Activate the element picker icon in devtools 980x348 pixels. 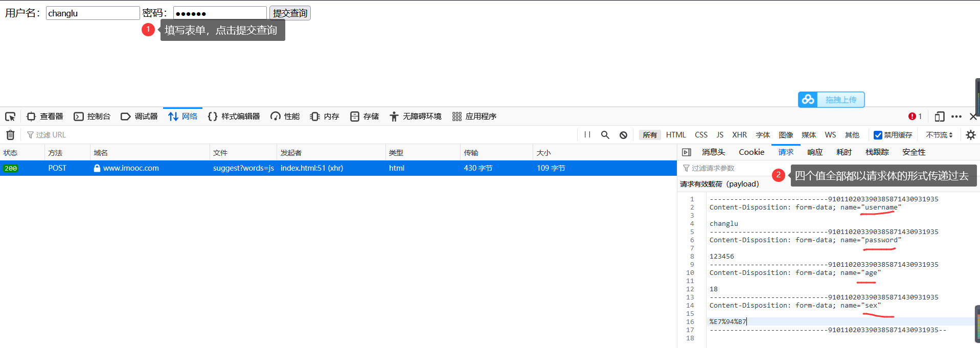[10, 117]
